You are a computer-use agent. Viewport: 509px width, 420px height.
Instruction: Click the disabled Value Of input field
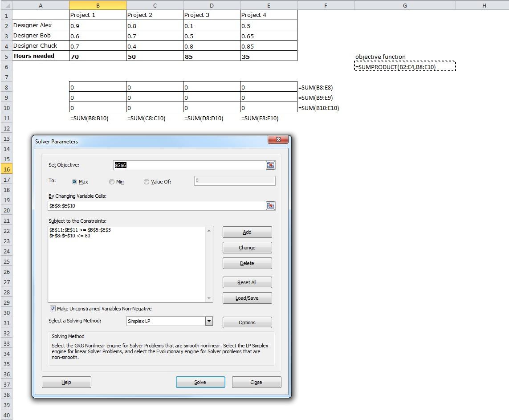tap(235, 181)
